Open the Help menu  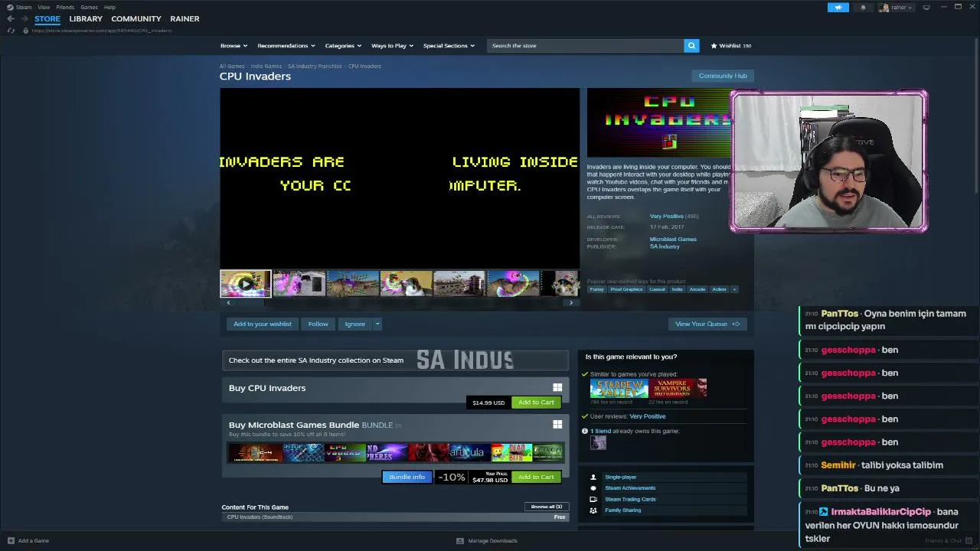pyautogui.click(x=109, y=8)
